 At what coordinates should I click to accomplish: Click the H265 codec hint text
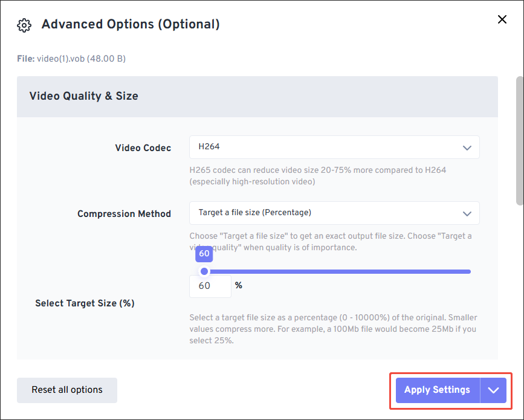(x=317, y=176)
